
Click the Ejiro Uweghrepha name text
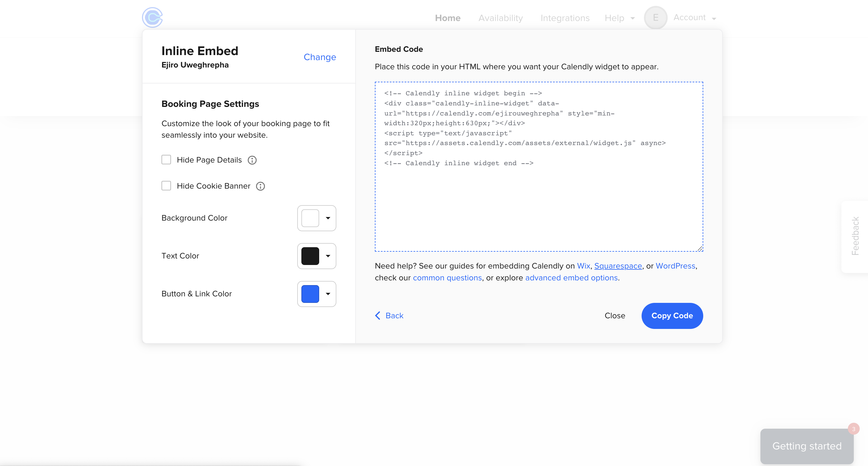tap(195, 65)
